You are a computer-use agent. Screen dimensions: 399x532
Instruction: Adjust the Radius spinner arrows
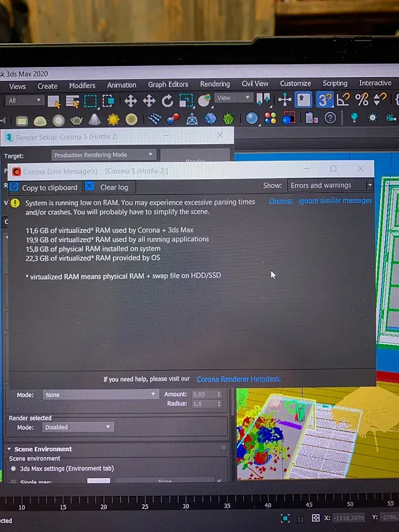coord(219,404)
